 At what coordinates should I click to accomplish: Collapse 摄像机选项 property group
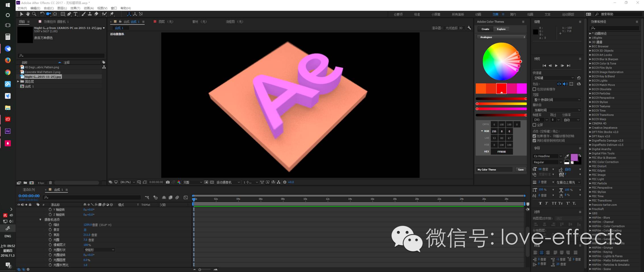pos(40,220)
